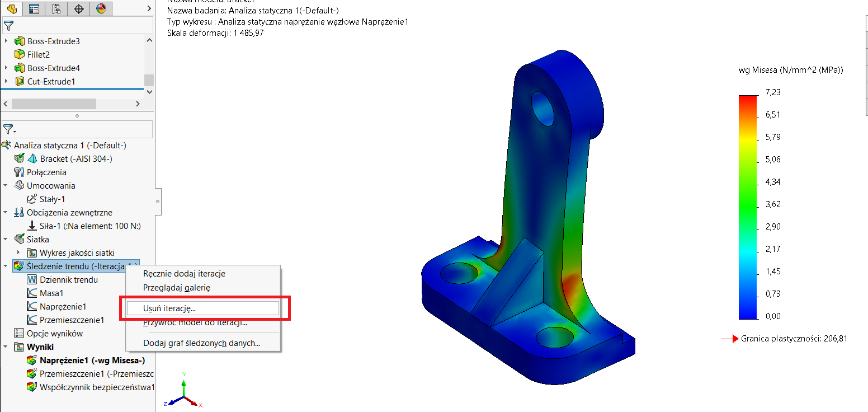Open the simulation tree filter dropdown
Image resolution: width=868 pixels, height=412 pixels.
coord(10,129)
